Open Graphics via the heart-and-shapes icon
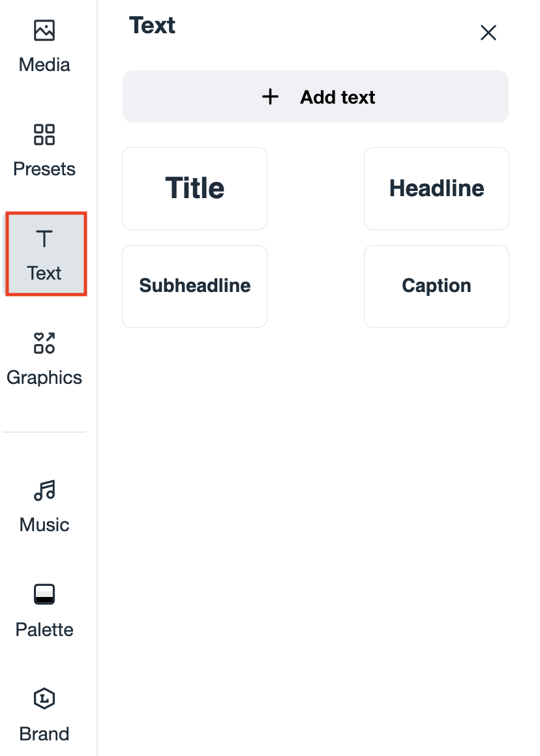 (x=44, y=343)
